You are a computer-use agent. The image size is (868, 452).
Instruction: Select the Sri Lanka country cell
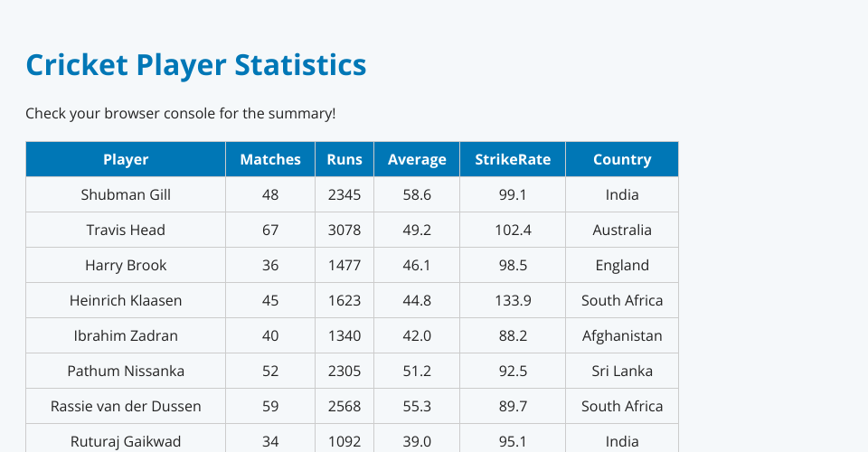(x=622, y=371)
